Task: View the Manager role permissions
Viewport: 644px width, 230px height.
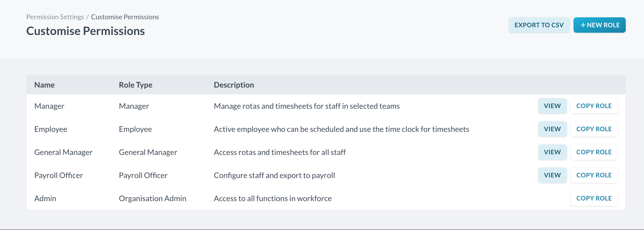Action: pyautogui.click(x=552, y=106)
